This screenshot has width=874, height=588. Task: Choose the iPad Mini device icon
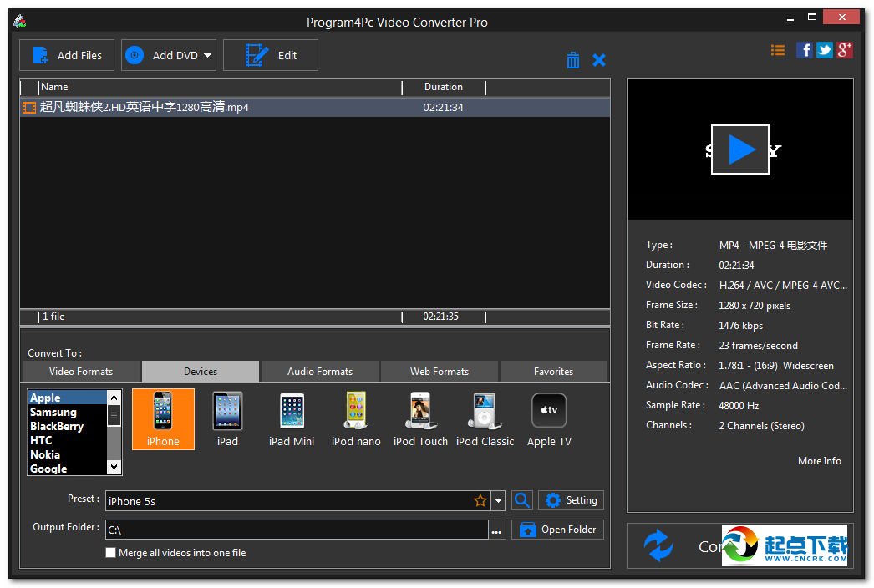click(x=292, y=419)
